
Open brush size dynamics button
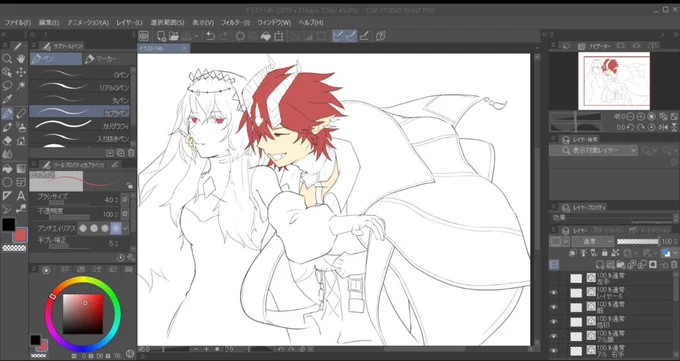pyautogui.click(x=125, y=200)
